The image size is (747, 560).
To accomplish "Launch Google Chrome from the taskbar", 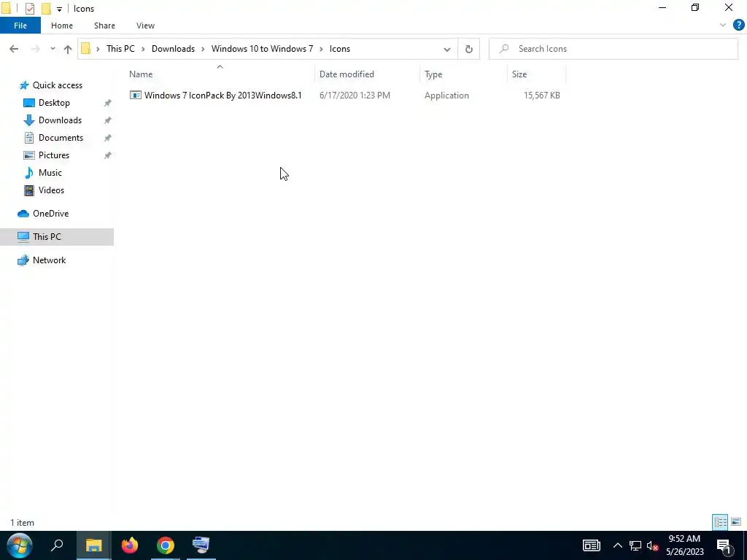I will (x=166, y=545).
